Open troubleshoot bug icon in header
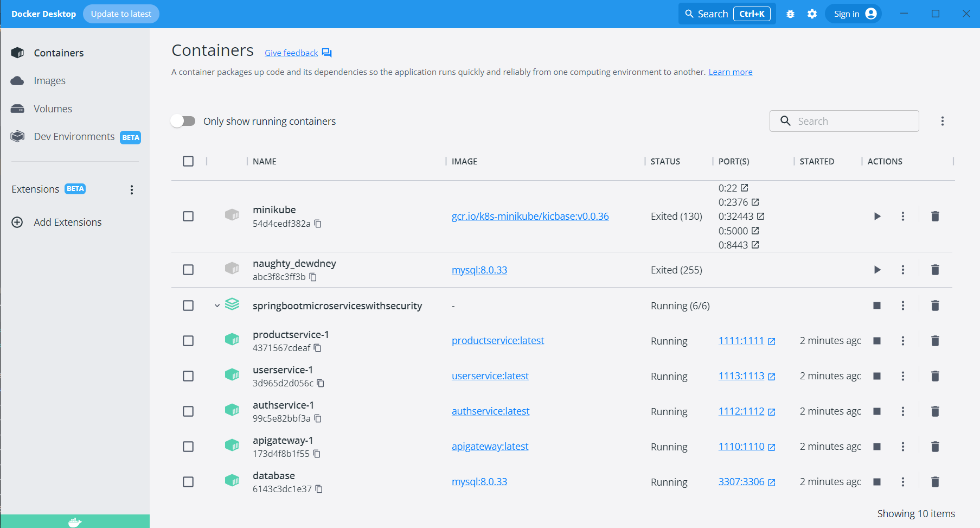The image size is (980, 528). [790, 14]
